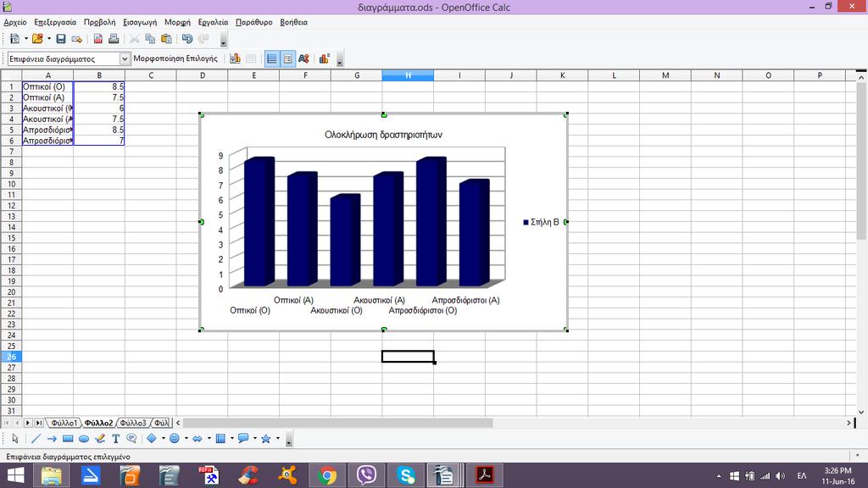This screenshot has width=868, height=488.
Task: Open the Αρχείο menu
Action: click(x=15, y=22)
